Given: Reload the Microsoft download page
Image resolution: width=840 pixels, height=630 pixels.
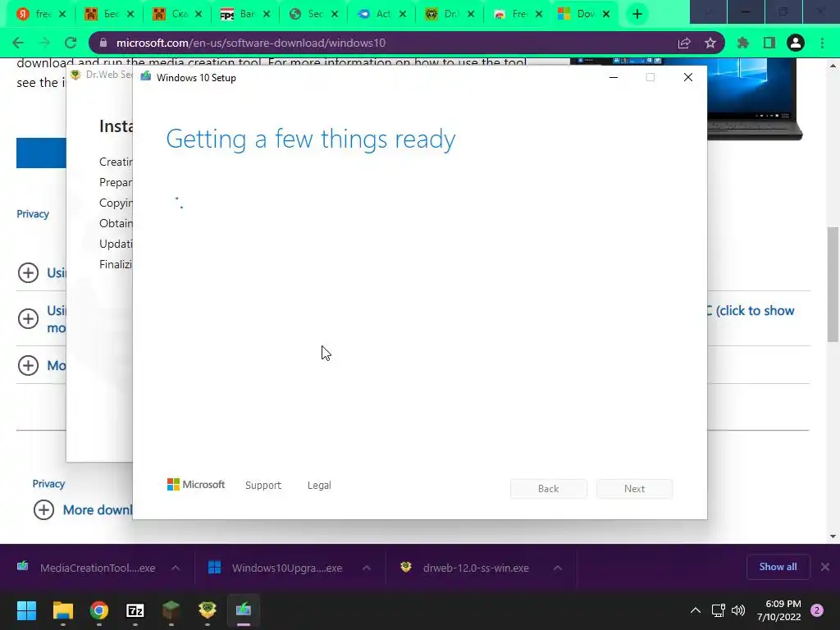Looking at the screenshot, I should [x=71, y=43].
